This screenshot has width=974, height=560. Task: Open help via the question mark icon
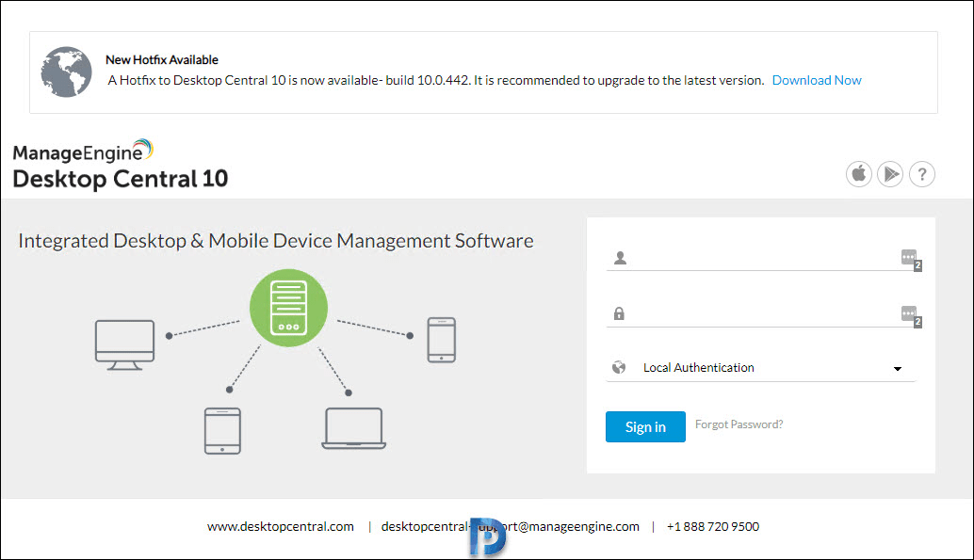pyautogui.click(x=922, y=174)
